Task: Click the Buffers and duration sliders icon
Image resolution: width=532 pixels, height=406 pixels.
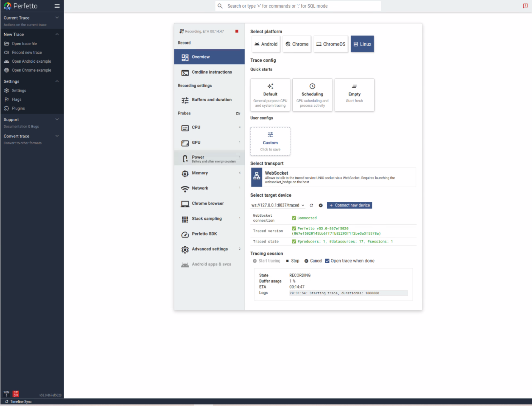Action: coord(185,100)
